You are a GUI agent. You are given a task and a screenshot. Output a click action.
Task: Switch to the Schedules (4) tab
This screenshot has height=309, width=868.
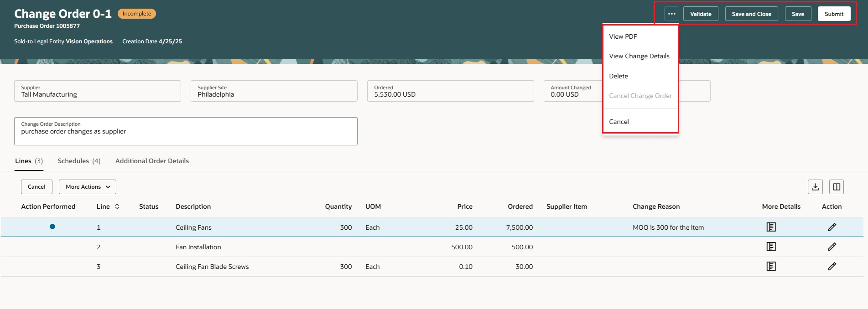79,161
